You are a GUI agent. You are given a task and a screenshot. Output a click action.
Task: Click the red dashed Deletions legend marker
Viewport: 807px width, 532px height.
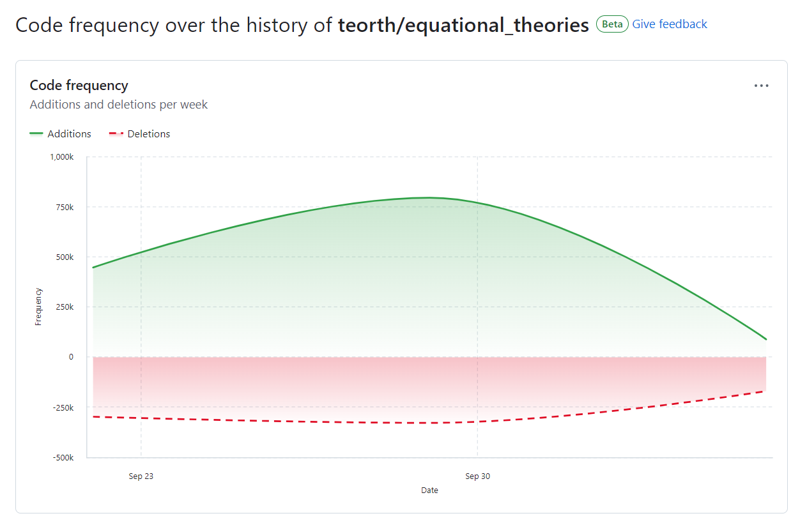point(116,134)
